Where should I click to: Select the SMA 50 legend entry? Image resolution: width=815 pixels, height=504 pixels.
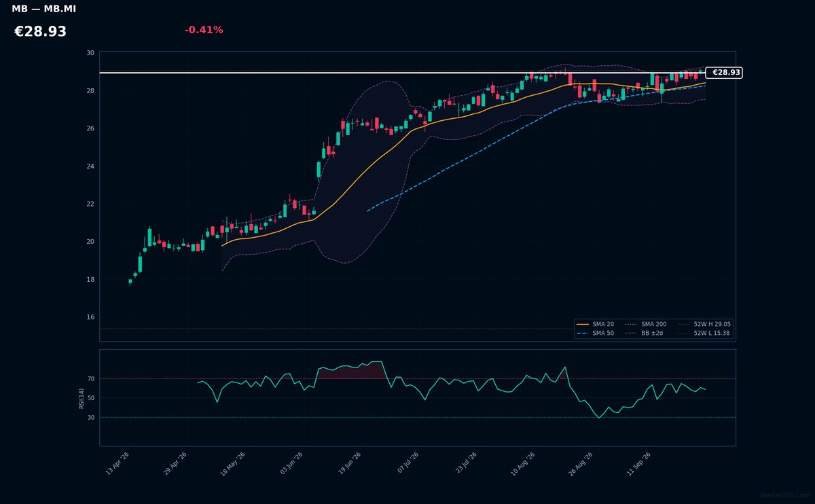click(x=595, y=334)
